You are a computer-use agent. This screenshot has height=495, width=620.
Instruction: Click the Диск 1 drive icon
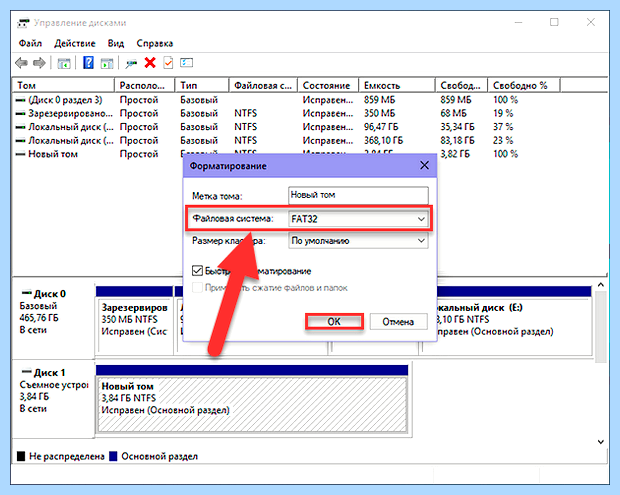pyautogui.click(x=26, y=372)
